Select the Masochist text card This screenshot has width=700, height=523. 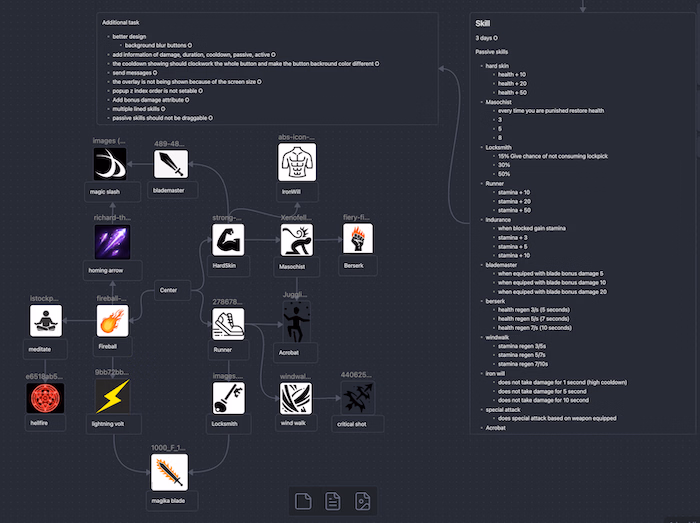(x=296, y=267)
